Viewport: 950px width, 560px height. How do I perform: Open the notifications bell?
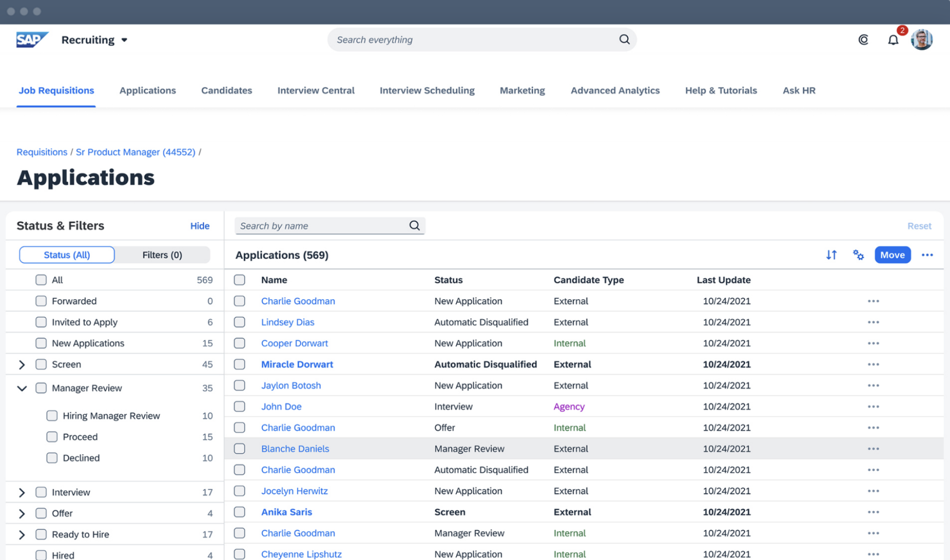click(x=893, y=40)
